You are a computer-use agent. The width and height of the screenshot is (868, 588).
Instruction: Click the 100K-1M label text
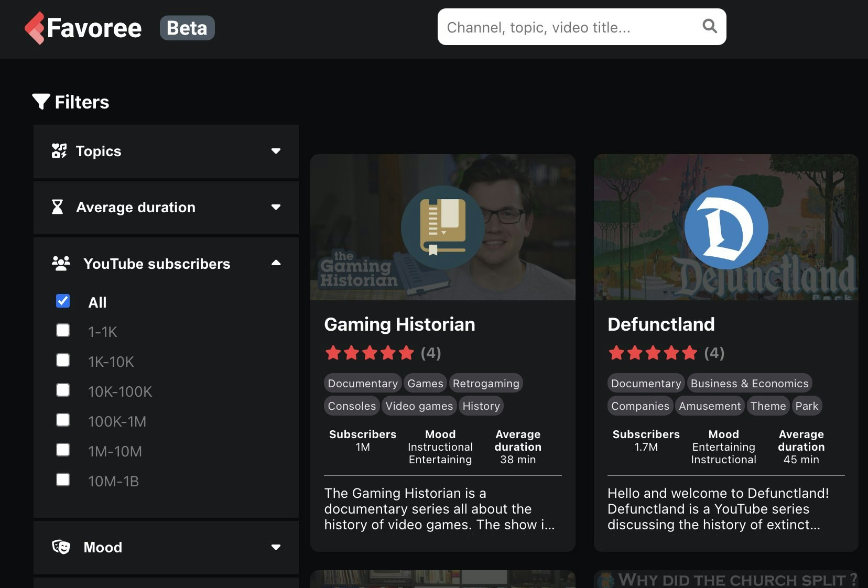117,421
